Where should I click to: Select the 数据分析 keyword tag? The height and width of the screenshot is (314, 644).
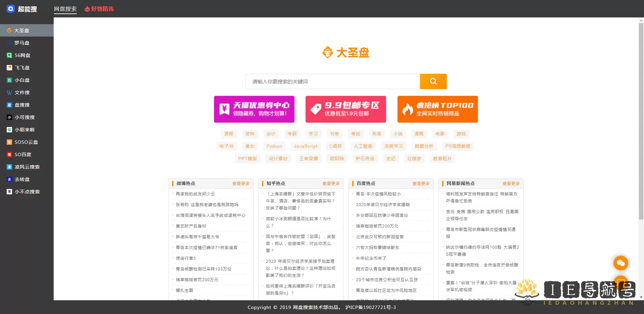(424, 146)
